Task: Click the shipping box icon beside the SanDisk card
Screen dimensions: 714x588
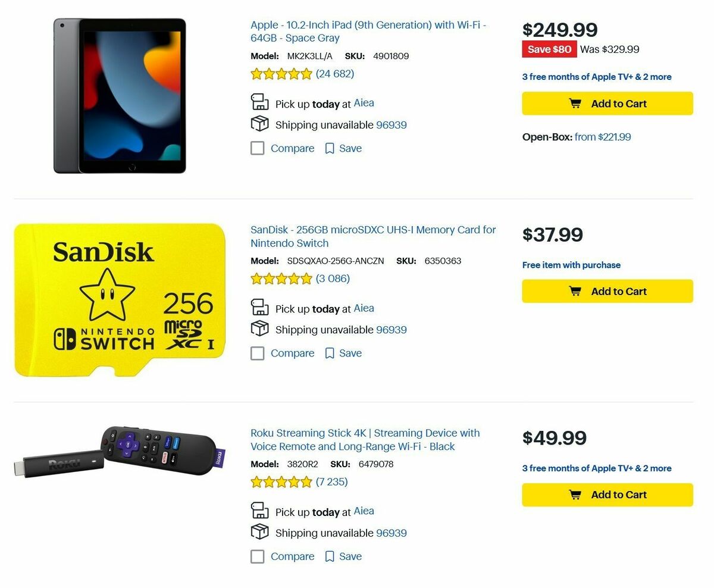Action: click(259, 329)
